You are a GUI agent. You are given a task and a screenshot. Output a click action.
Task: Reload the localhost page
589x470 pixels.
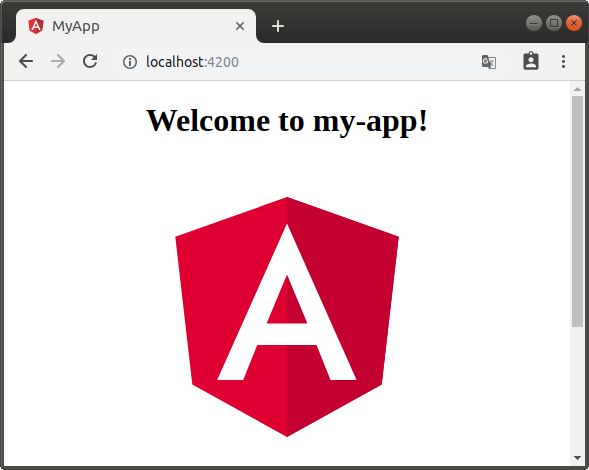click(x=90, y=61)
